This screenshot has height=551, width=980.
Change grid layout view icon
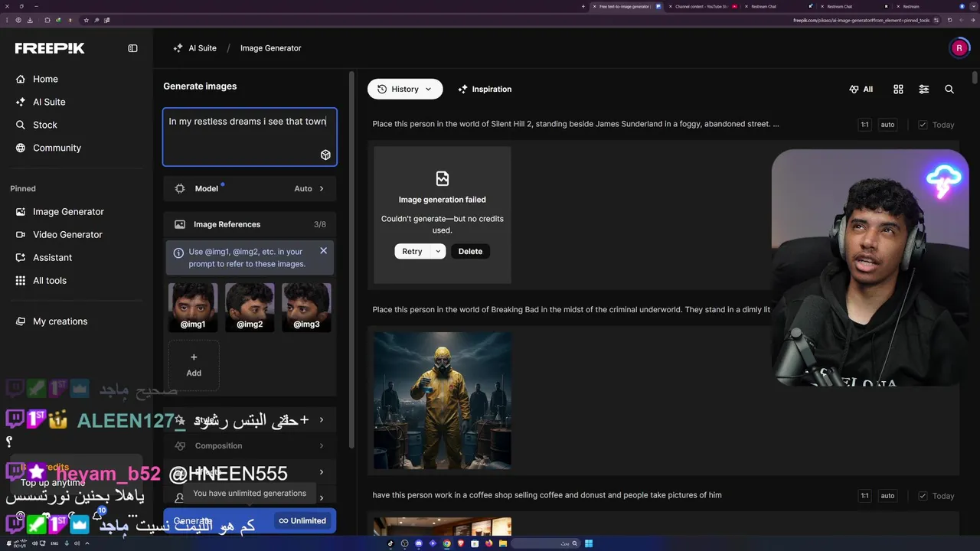898,89
